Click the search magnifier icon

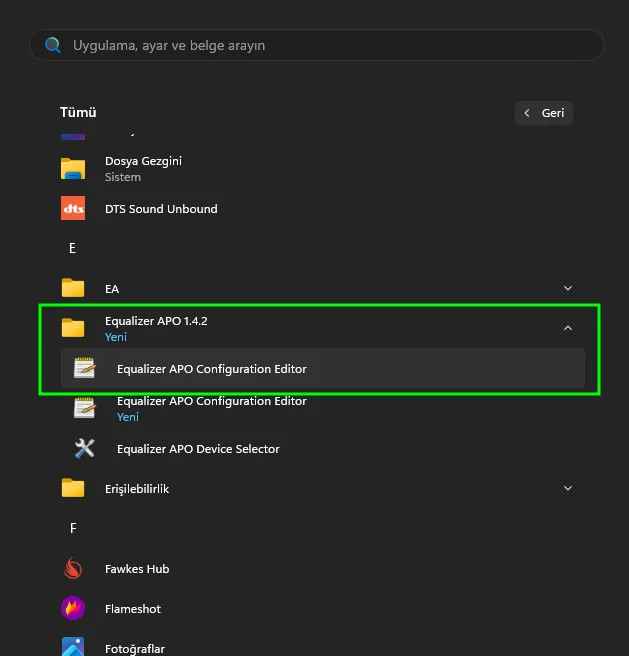tap(53, 45)
